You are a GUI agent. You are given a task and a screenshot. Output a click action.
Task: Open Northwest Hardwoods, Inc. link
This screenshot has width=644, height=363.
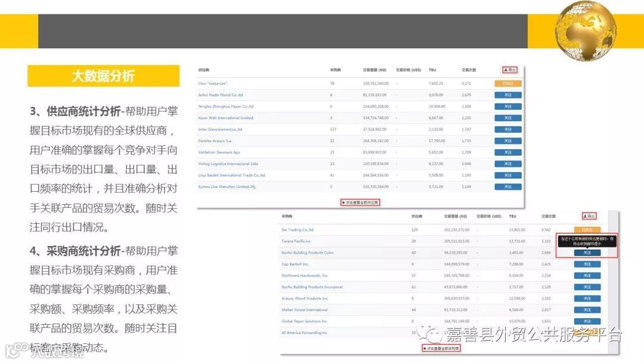(305, 276)
